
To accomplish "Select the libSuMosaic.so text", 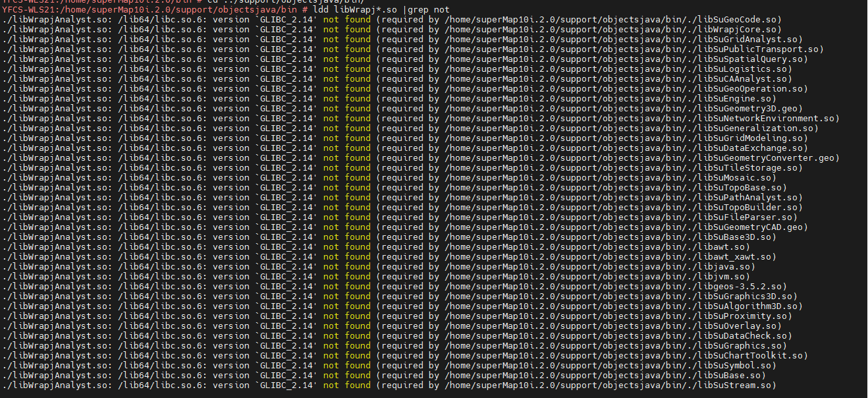I will [x=734, y=178].
